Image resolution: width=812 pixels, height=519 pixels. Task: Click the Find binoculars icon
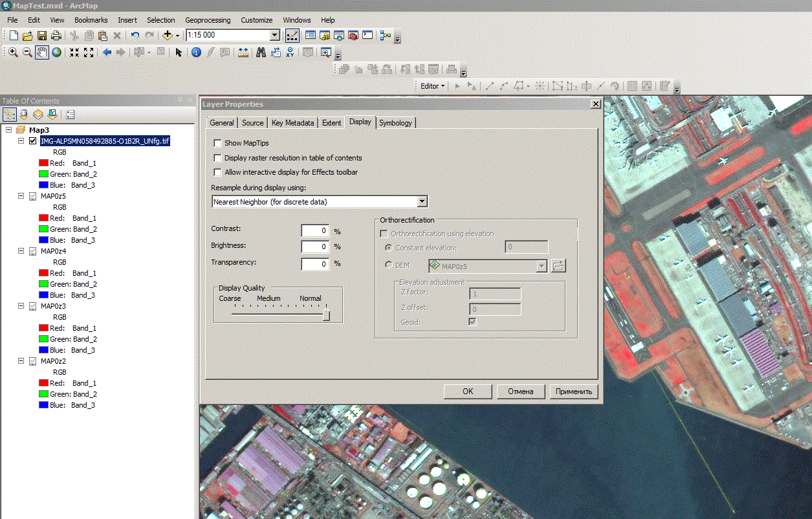[261, 52]
